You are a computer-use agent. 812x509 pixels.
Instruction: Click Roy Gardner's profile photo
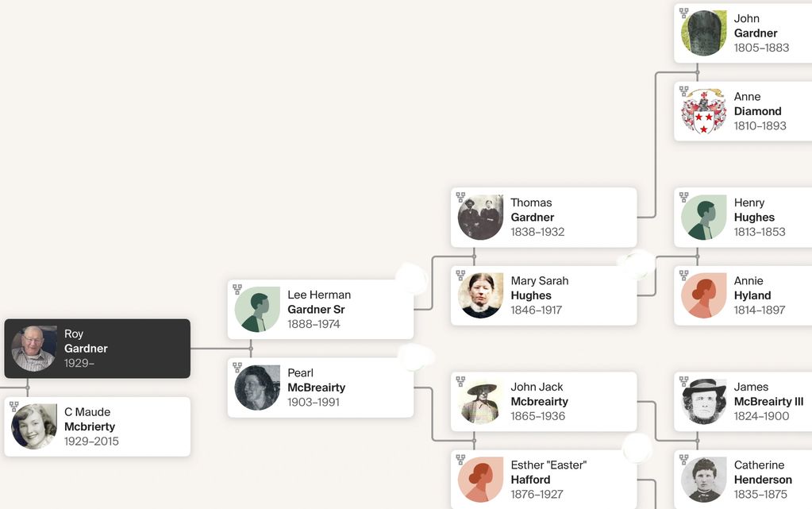34,349
